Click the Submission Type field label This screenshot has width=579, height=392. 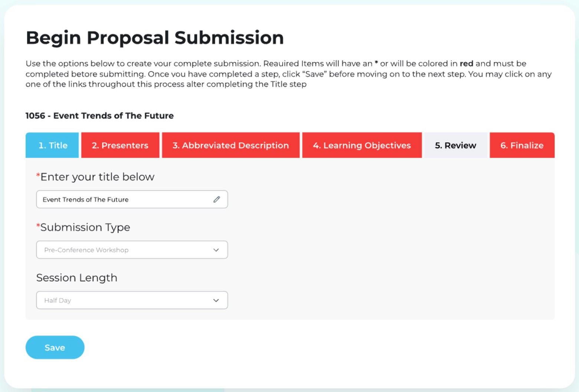pos(85,227)
